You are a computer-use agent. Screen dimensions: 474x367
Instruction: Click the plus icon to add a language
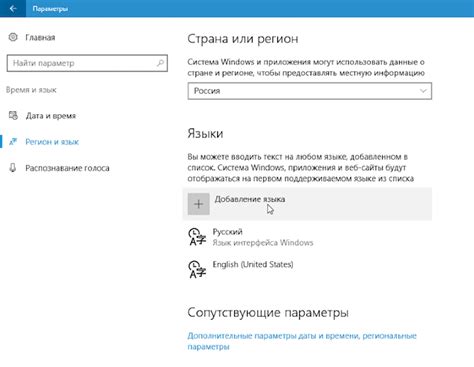[199, 204]
